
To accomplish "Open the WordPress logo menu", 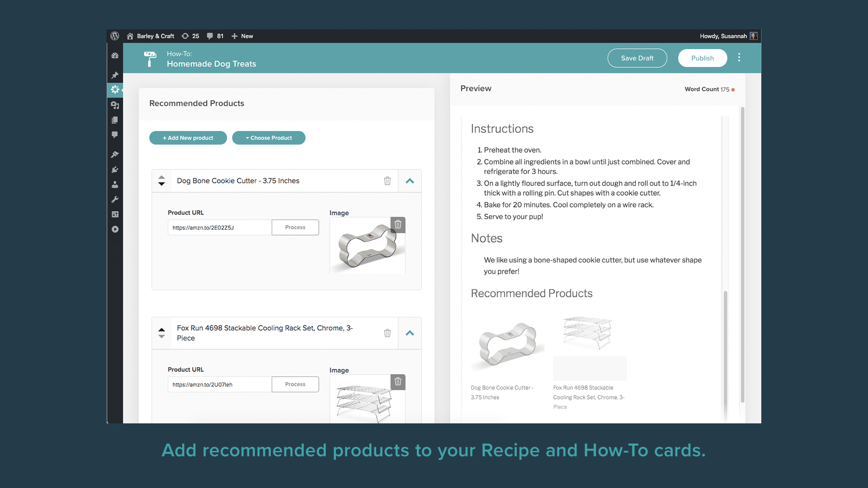I will point(115,36).
